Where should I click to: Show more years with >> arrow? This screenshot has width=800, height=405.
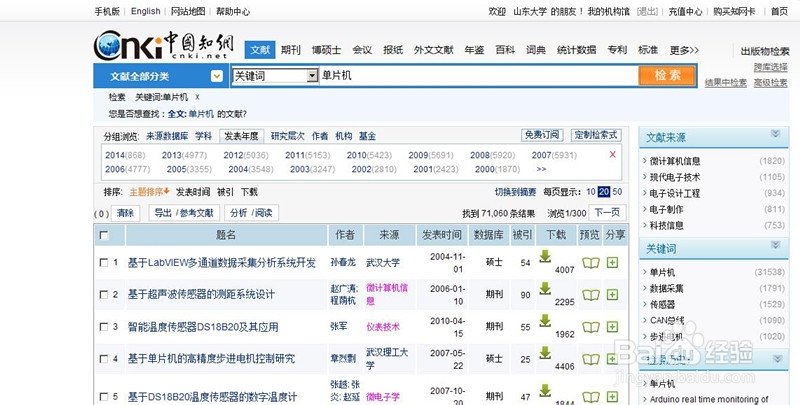pyautogui.click(x=541, y=169)
